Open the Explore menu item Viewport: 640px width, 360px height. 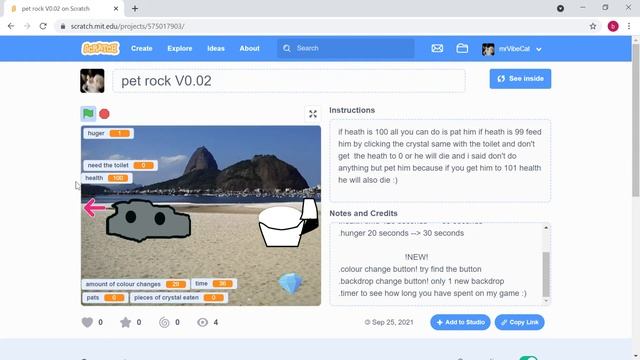(180, 48)
